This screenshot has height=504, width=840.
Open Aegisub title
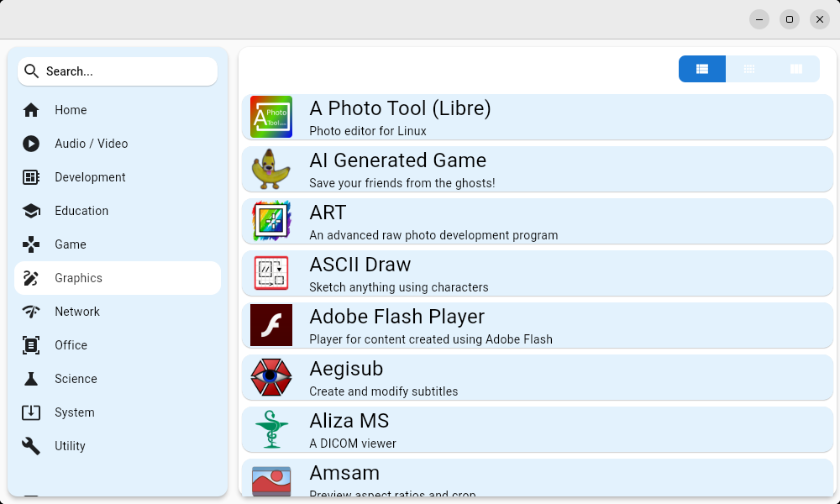point(346,369)
